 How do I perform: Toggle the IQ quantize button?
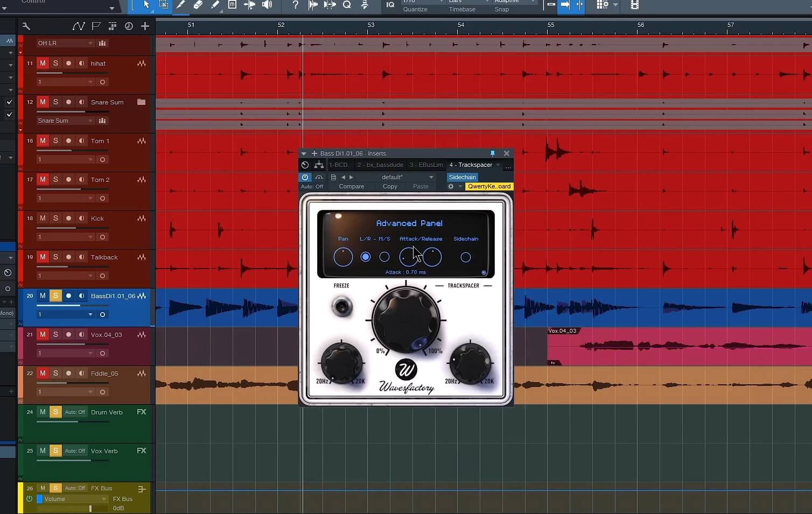click(390, 5)
